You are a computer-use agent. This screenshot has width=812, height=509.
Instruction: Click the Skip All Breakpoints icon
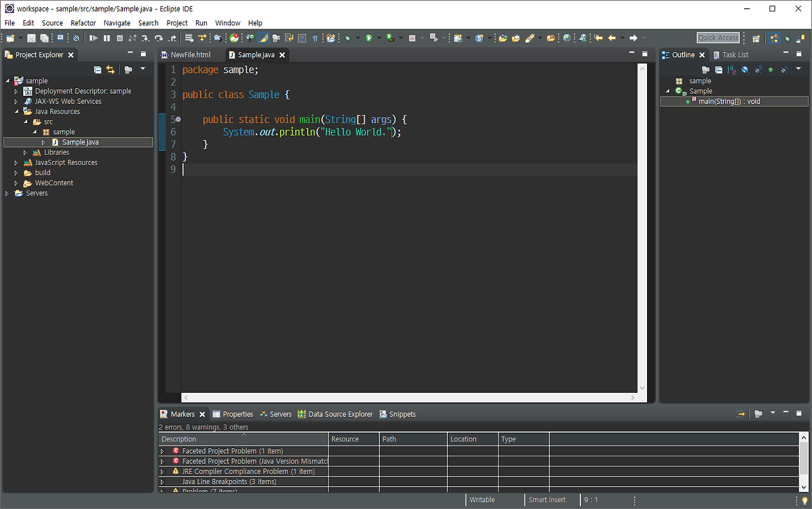[76, 38]
